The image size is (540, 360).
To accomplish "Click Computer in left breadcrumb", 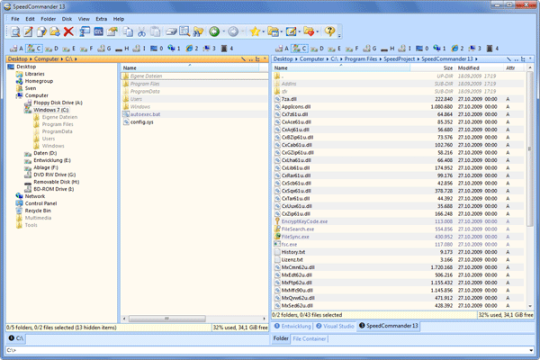I will tap(46, 59).
